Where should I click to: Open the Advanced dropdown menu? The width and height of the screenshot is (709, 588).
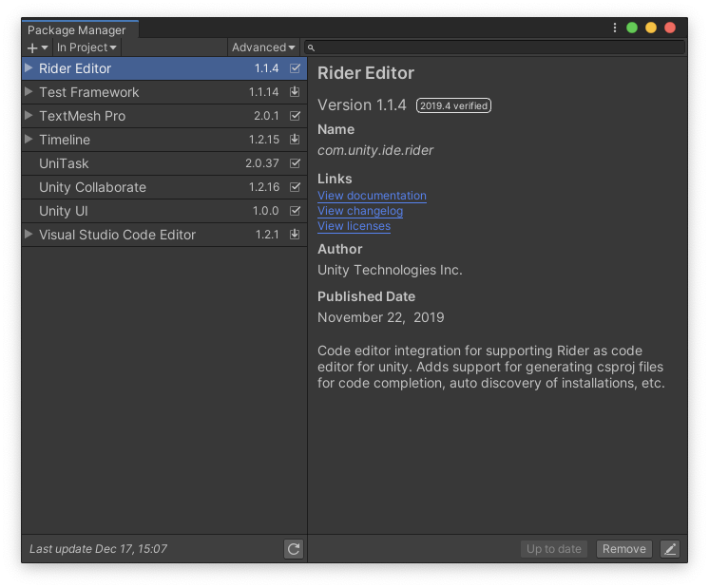coord(263,47)
